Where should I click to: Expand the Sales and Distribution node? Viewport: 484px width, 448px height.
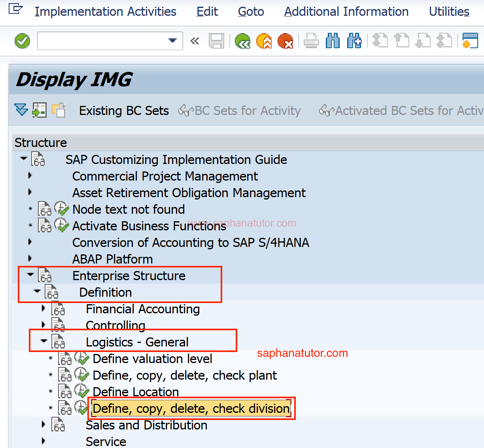(43, 424)
